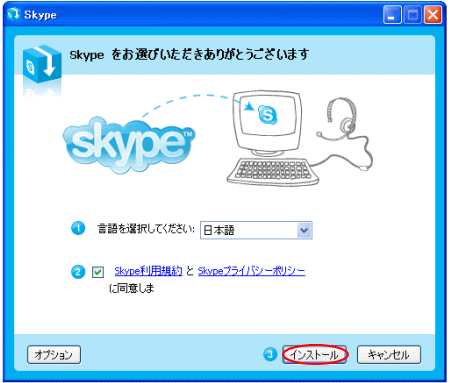
Task: Open the オプション settings button
Action: 54,354
